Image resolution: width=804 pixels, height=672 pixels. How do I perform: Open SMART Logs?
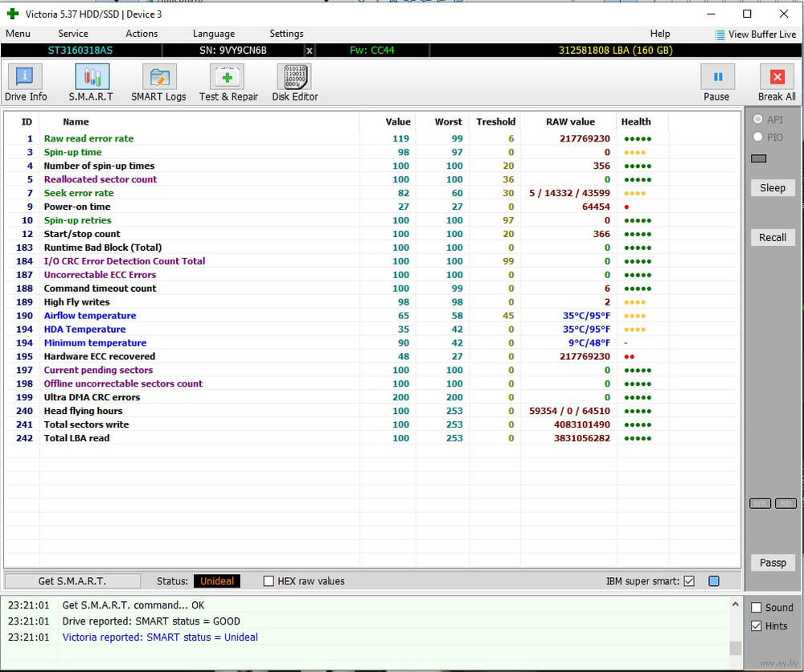[158, 83]
